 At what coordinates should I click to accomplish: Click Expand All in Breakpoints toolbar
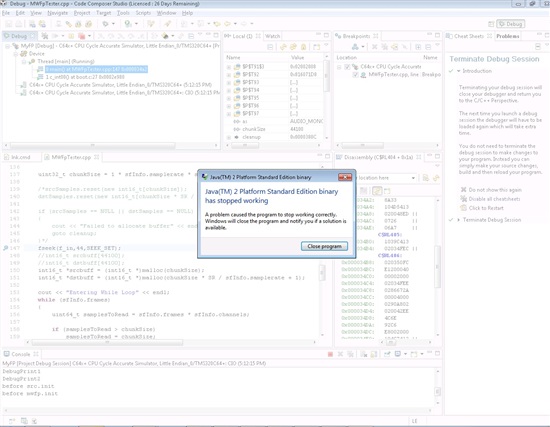pyautogui.click(x=418, y=47)
